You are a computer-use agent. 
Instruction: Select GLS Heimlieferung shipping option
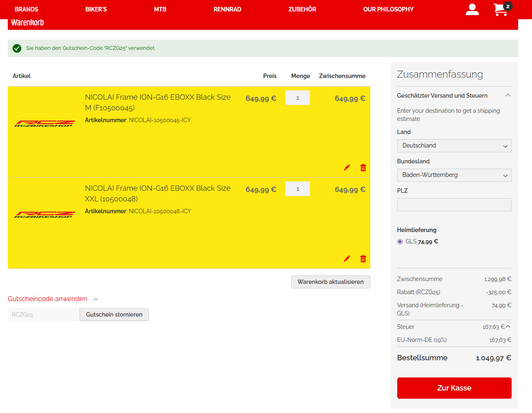coord(400,242)
